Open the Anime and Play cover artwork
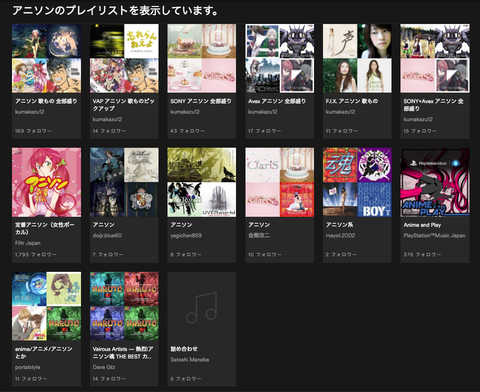This screenshot has width=480, height=392. [435, 182]
